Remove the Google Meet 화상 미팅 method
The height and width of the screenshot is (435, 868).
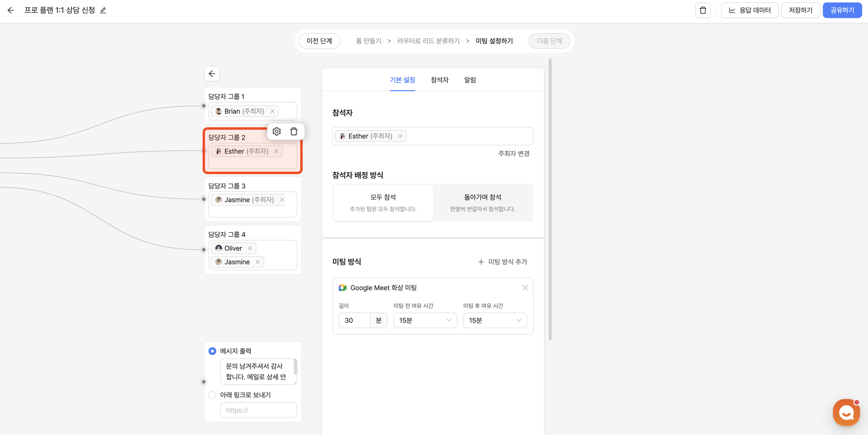coord(525,288)
